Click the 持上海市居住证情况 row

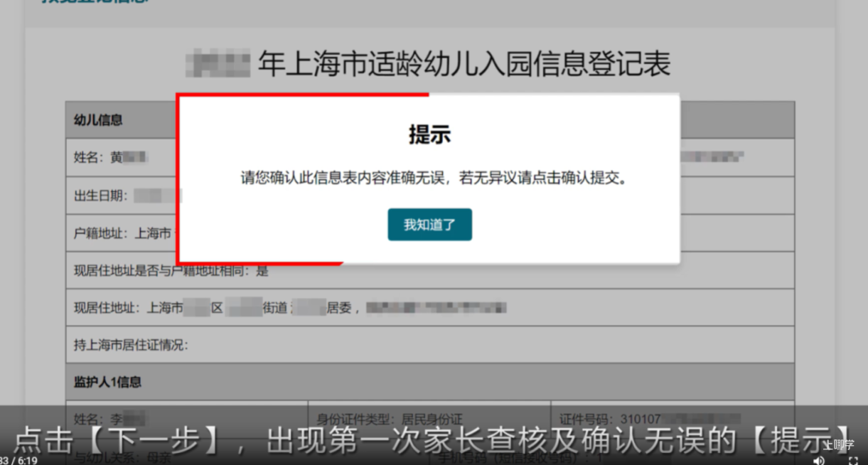coord(429,345)
